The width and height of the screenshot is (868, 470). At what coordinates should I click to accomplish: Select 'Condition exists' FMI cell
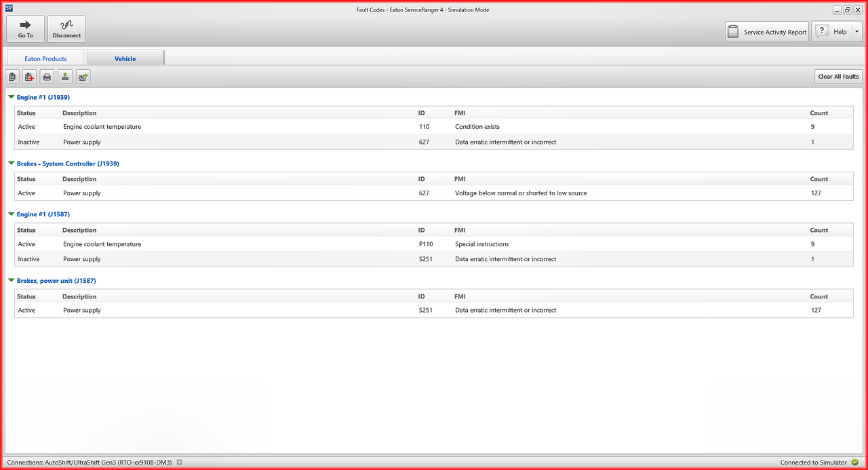click(477, 127)
